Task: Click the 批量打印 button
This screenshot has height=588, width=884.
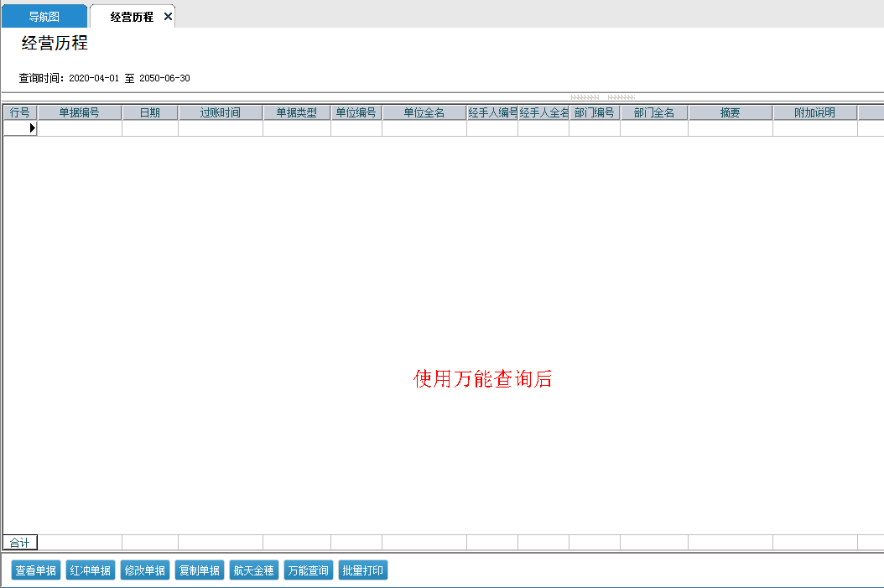Action: 363,570
